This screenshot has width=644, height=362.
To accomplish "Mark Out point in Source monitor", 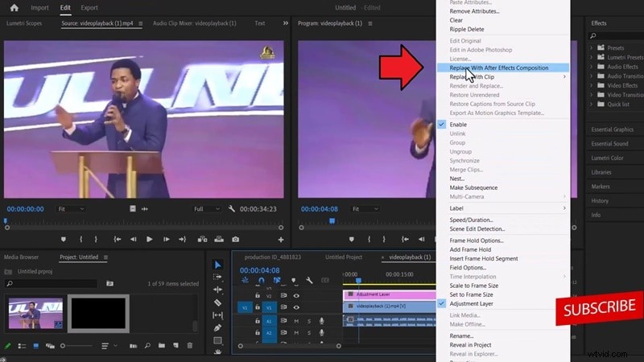I will click(96, 239).
